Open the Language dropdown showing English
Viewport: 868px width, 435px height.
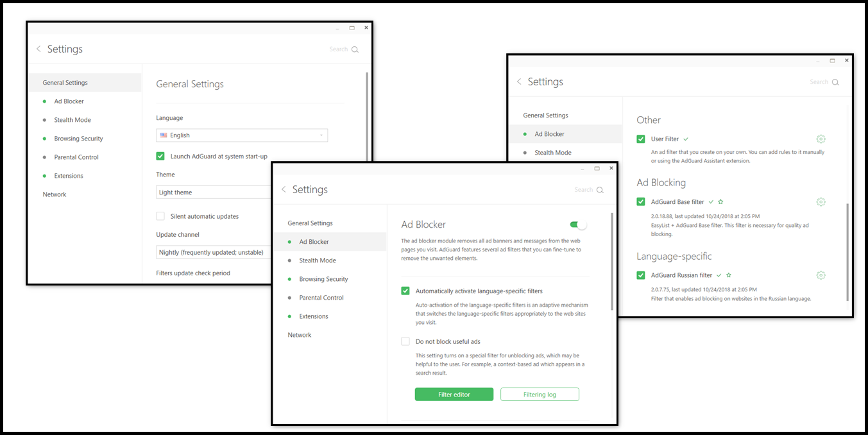click(242, 135)
